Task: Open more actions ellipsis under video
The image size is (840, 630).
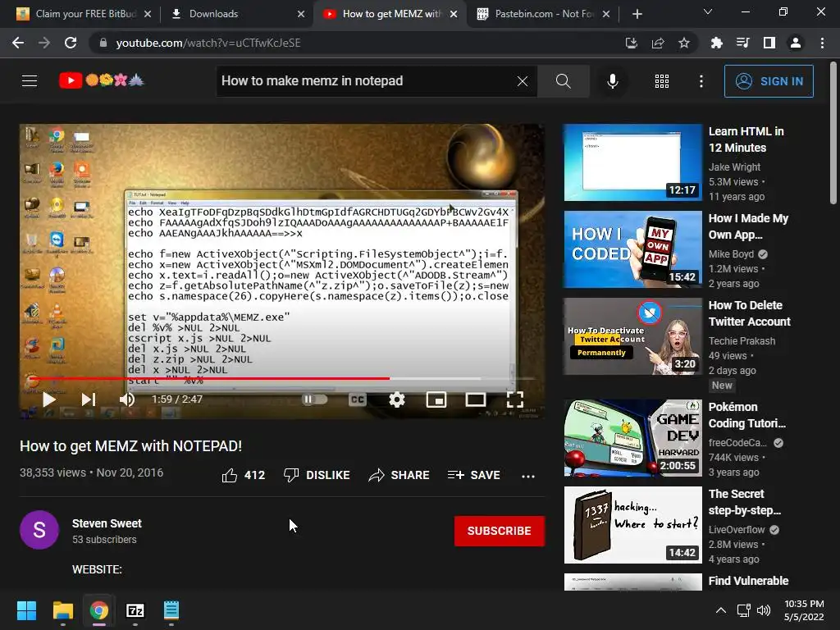Action: click(528, 476)
